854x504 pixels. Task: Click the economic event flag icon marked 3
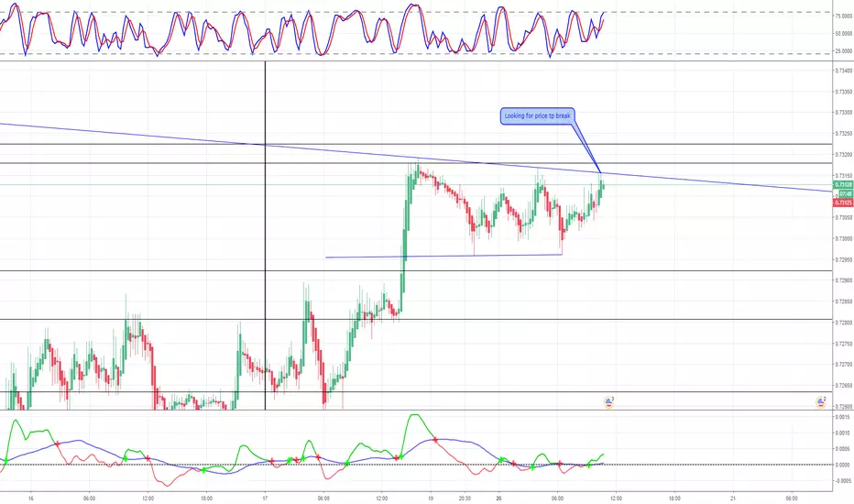click(609, 402)
